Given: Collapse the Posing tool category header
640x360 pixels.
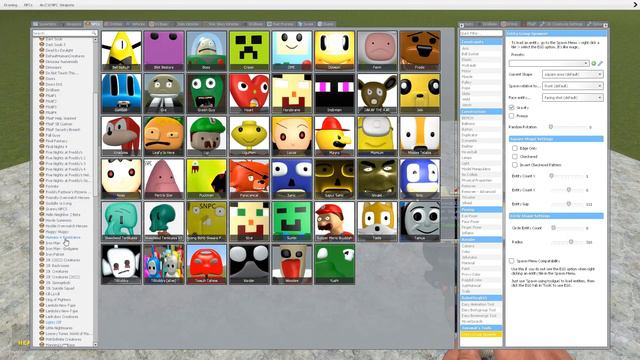Looking at the screenshot, I should coord(481,209).
